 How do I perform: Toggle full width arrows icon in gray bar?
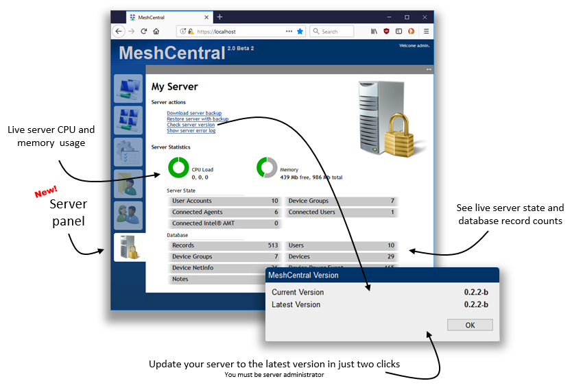click(429, 69)
